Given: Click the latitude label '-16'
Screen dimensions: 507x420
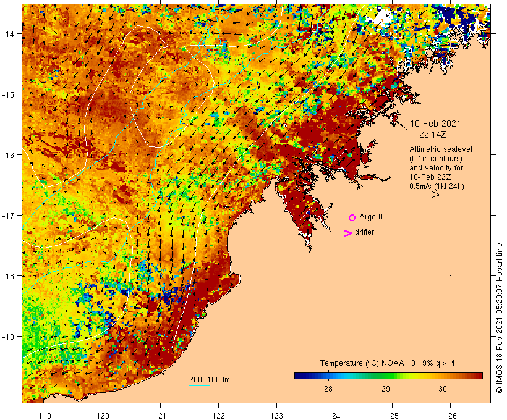Looking at the screenshot, I should (x=7, y=155).
